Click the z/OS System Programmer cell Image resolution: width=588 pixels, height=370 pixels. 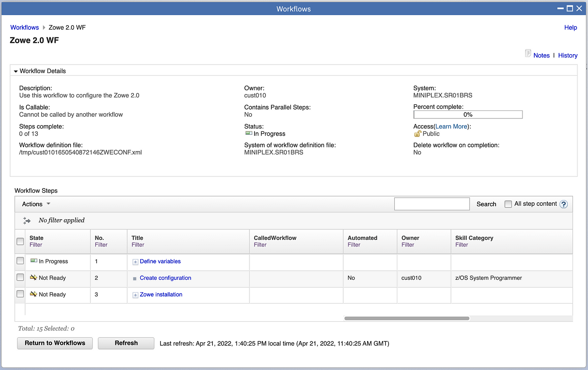click(x=488, y=278)
